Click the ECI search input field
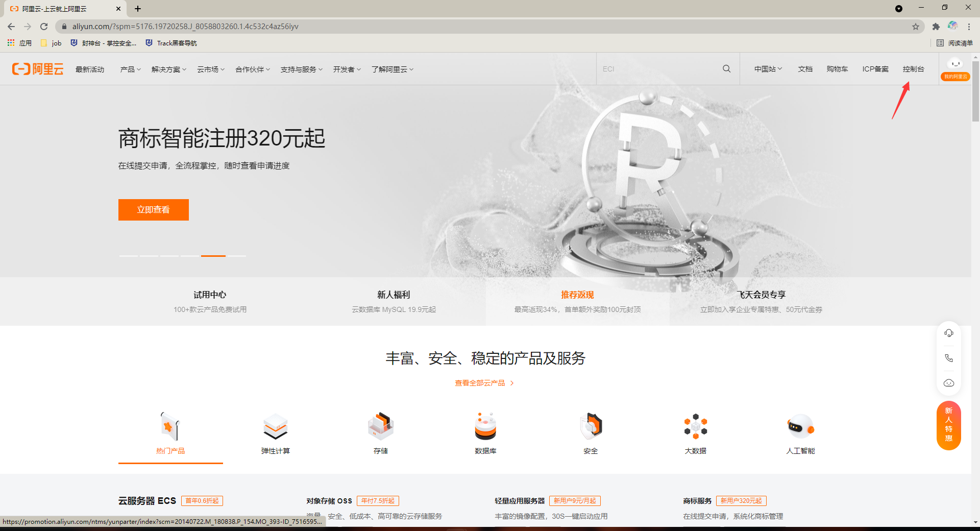Viewport: 980px width, 531px height. (658, 69)
